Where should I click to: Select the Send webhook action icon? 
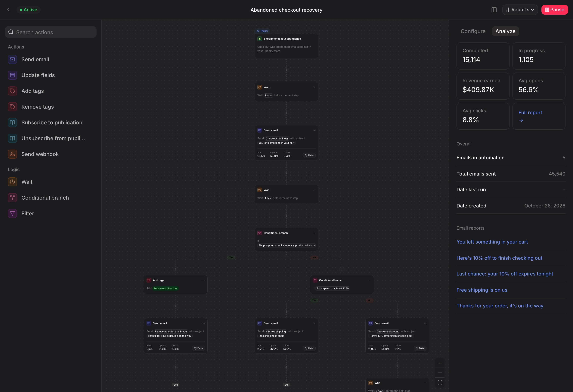coord(12,154)
